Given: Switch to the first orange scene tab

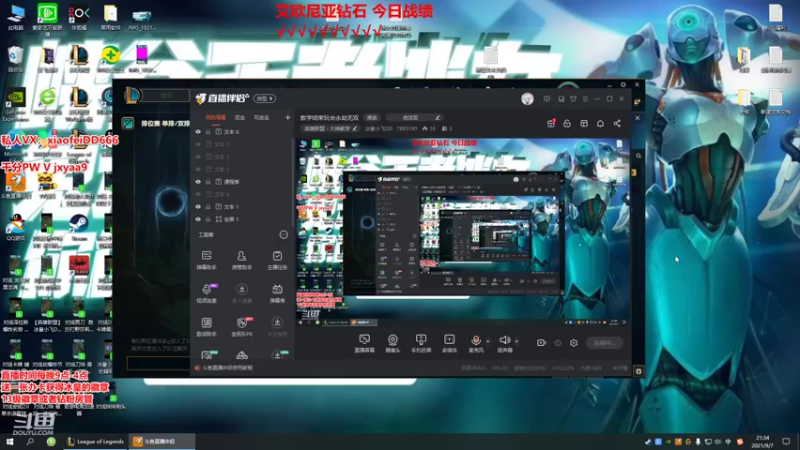Looking at the screenshot, I should (x=215, y=117).
